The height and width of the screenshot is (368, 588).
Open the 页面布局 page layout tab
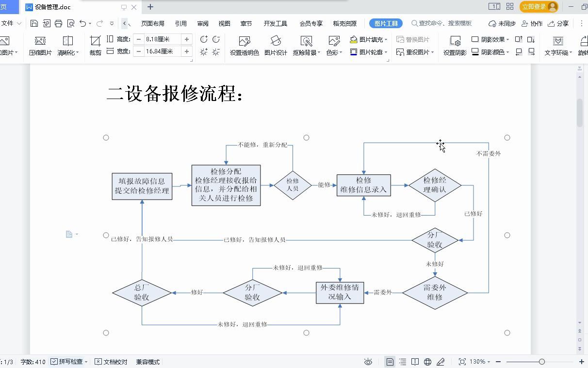pos(153,23)
